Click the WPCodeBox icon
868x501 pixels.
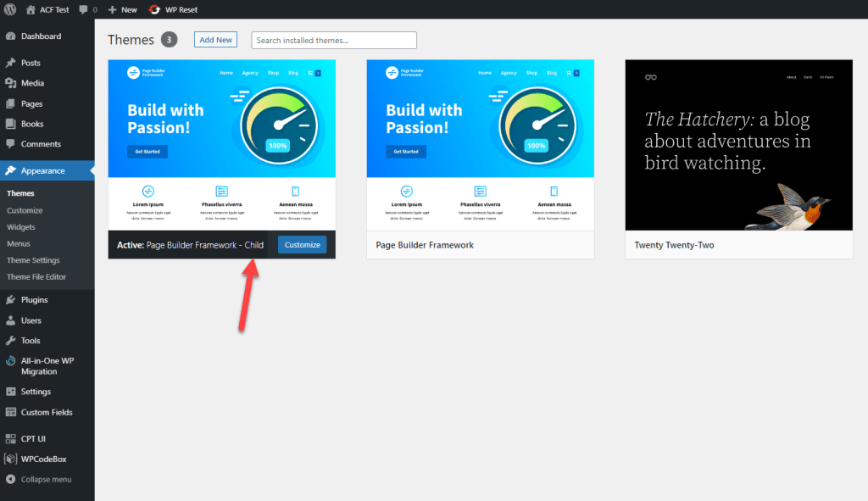click(10, 459)
